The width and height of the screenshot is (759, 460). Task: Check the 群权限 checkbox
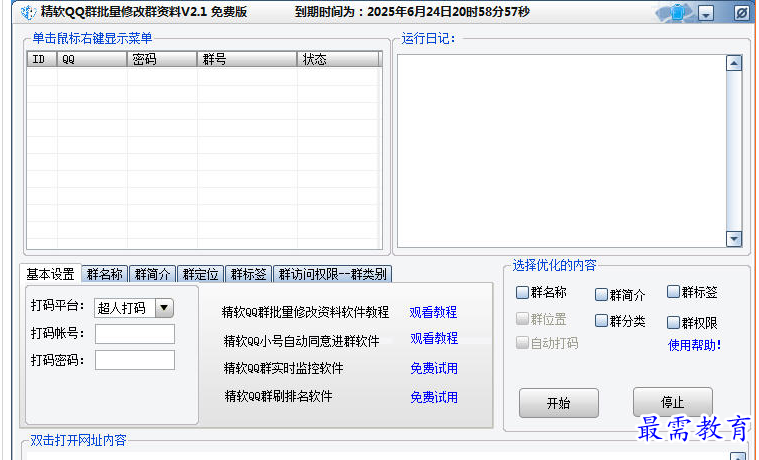pyautogui.click(x=673, y=322)
